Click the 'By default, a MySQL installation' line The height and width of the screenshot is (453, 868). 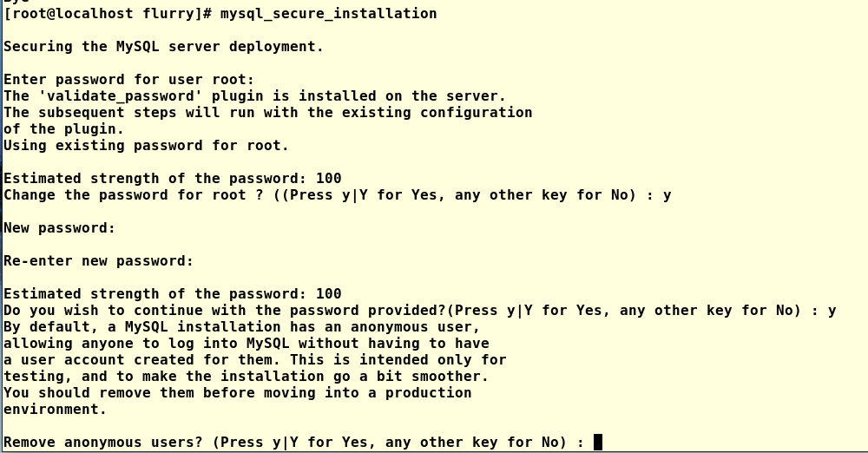coord(241,327)
